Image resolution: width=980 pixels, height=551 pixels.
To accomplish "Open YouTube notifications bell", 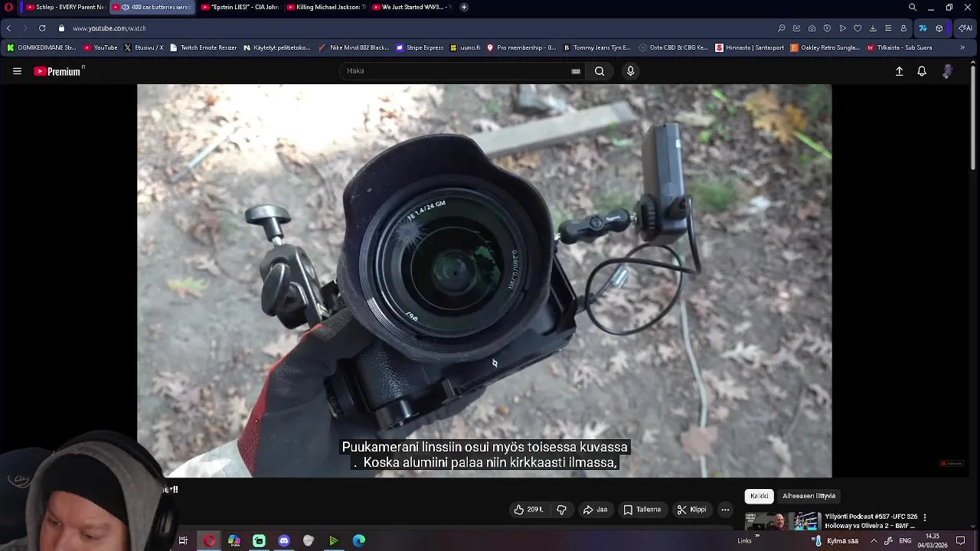I will pyautogui.click(x=922, y=71).
